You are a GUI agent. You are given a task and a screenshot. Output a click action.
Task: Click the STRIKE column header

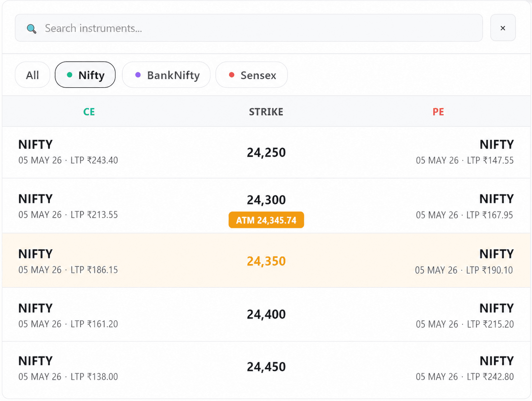pos(266,112)
